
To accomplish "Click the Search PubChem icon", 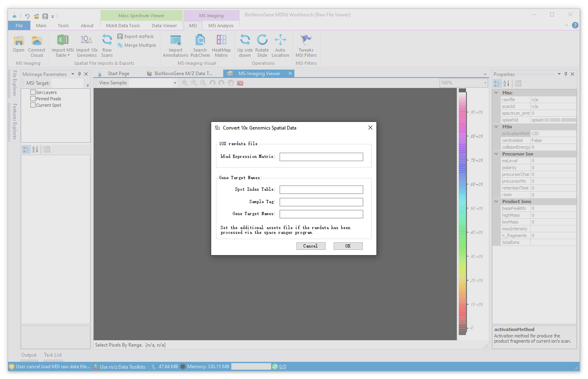I will pyautogui.click(x=200, y=40).
